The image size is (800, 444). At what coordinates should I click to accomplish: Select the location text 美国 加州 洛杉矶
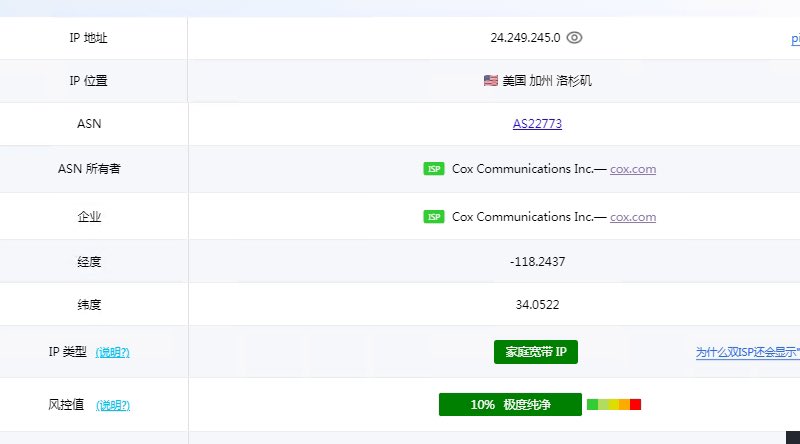pos(547,81)
